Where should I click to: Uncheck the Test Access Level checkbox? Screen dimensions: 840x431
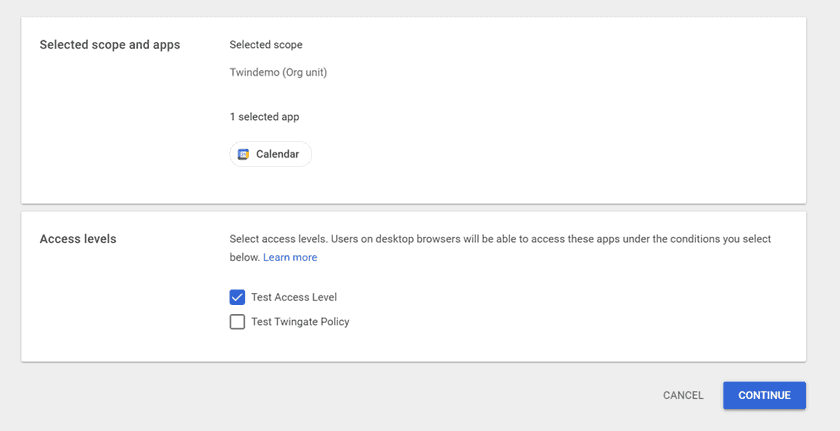(237, 297)
